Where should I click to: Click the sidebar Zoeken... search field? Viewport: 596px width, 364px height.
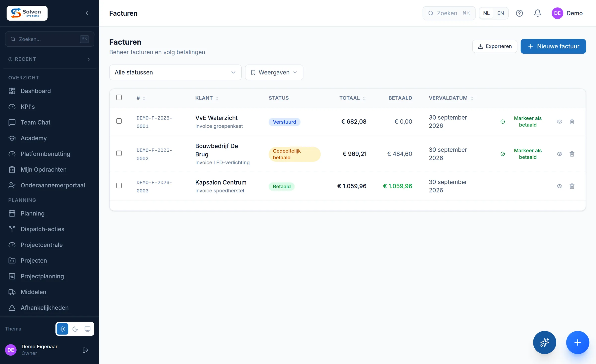click(x=49, y=39)
